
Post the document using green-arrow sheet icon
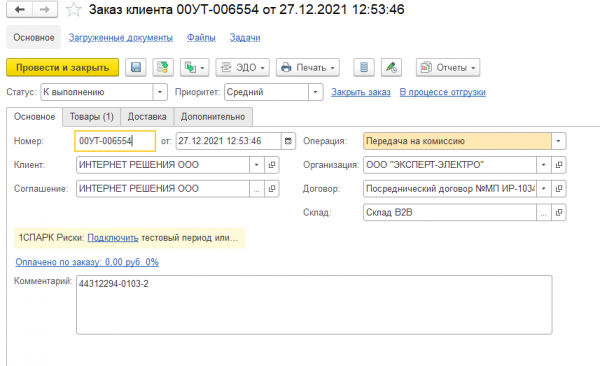pyautogui.click(x=163, y=67)
